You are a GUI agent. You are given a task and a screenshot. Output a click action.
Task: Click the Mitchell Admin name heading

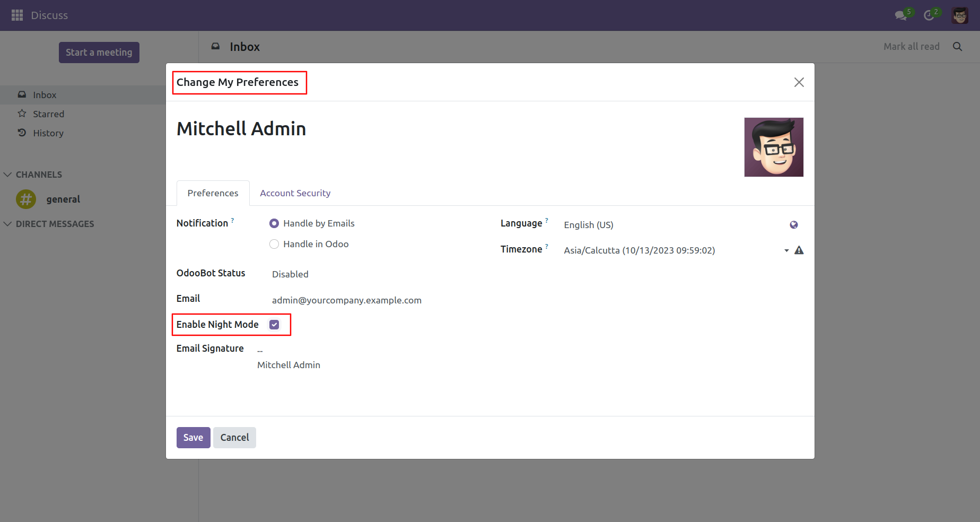241,129
